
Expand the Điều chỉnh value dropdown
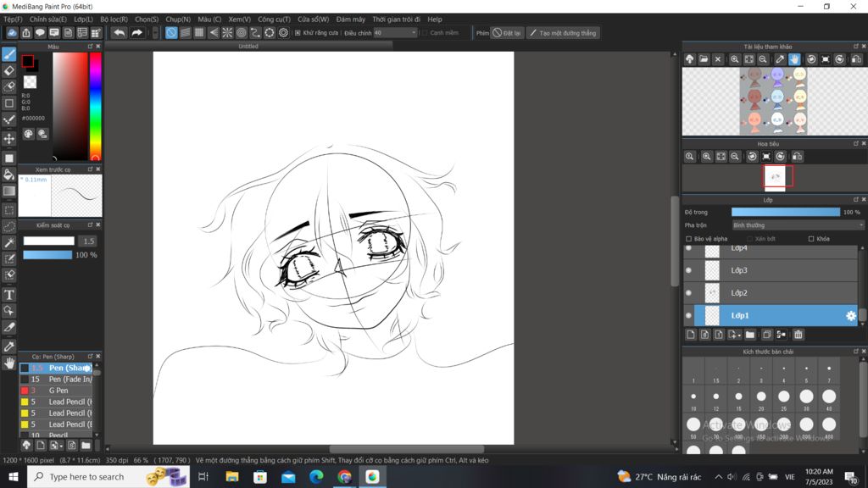pyautogui.click(x=415, y=33)
